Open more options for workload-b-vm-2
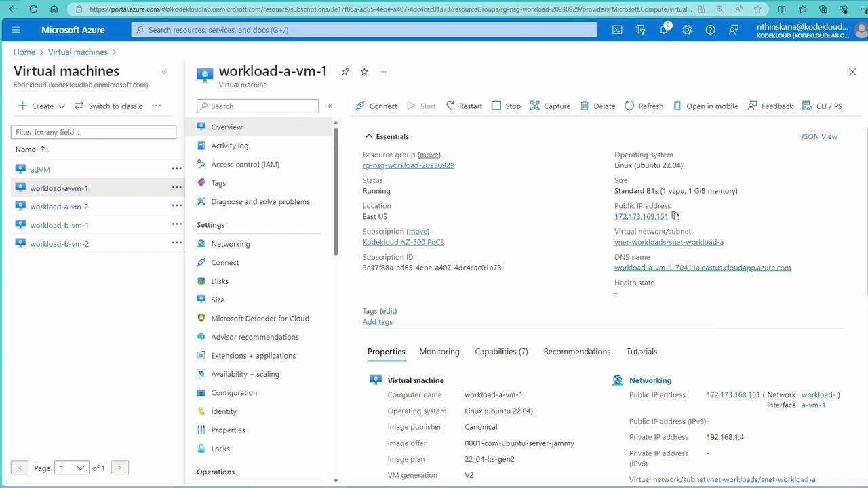The image size is (868, 488). pos(176,243)
